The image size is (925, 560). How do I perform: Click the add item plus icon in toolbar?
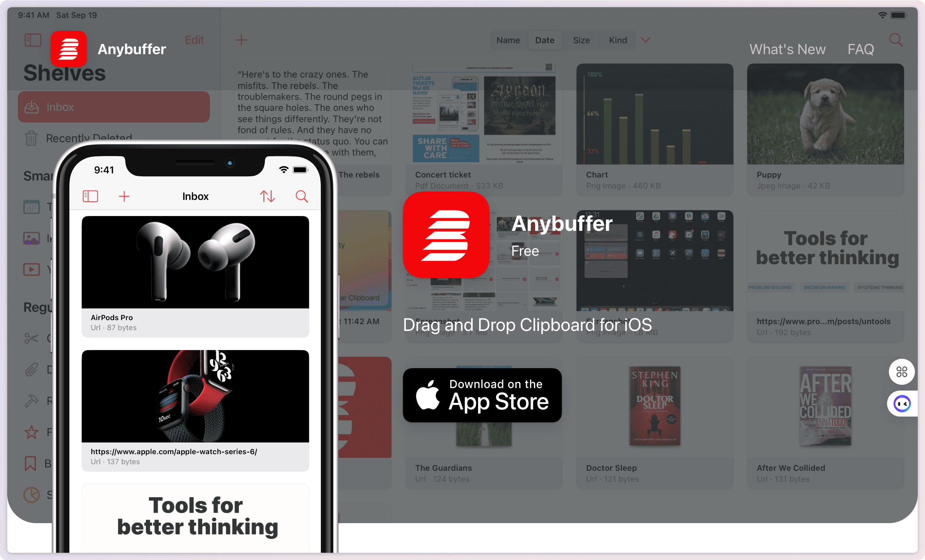[x=241, y=40]
